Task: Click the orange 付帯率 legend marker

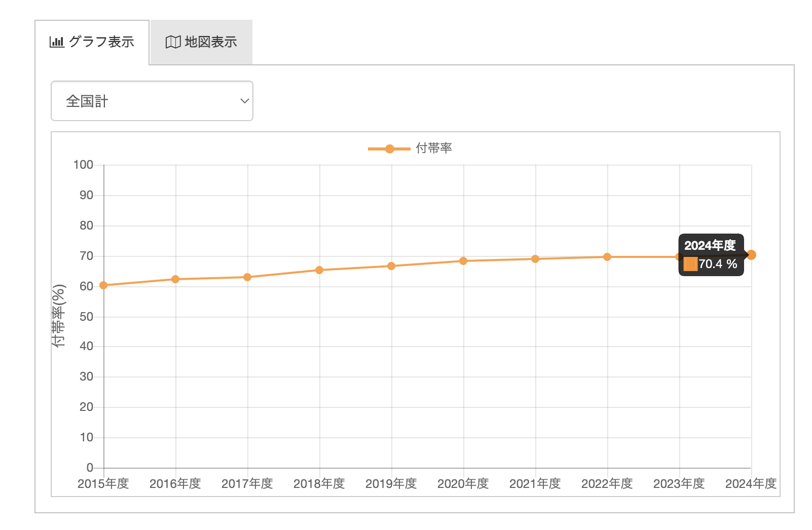Action: pyautogui.click(x=389, y=148)
